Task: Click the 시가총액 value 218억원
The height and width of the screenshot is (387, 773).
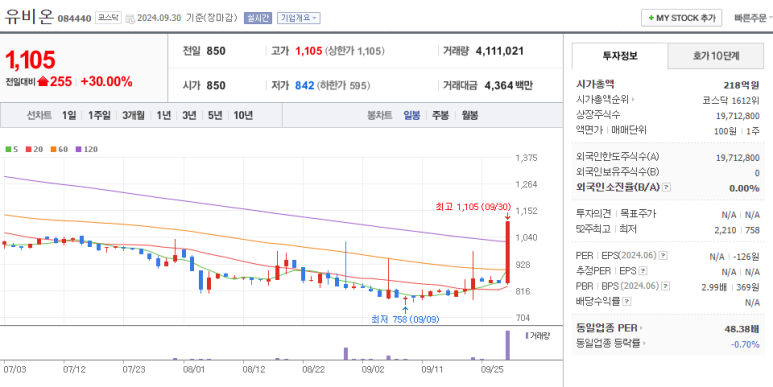Action: click(x=741, y=85)
